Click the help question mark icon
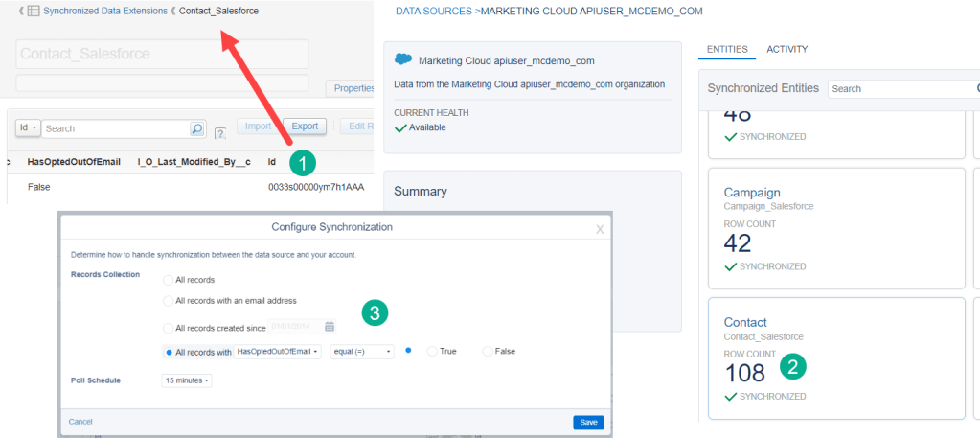 (x=220, y=131)
